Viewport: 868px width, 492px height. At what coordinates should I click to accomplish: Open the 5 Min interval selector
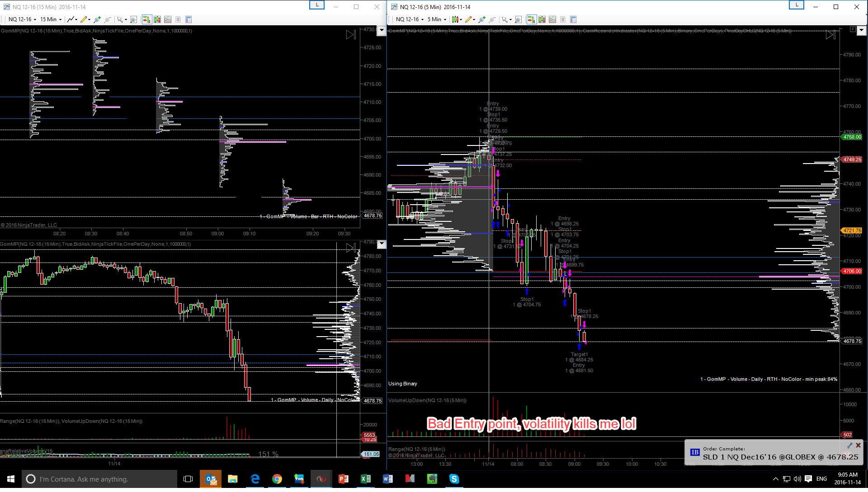(x=437, y=19)
